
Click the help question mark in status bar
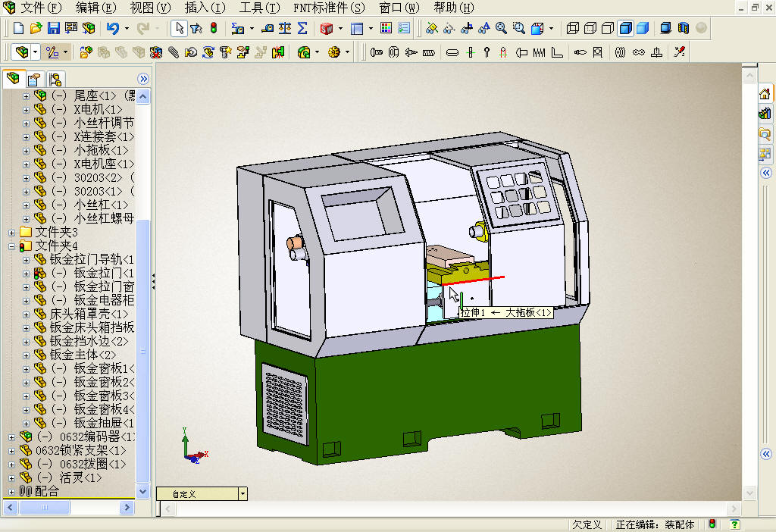(734, 524)
